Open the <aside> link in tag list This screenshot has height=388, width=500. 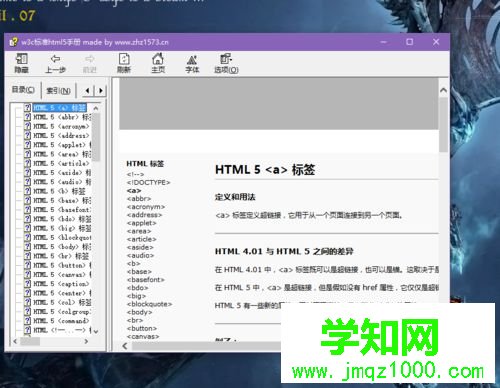(x=140, y=247)
